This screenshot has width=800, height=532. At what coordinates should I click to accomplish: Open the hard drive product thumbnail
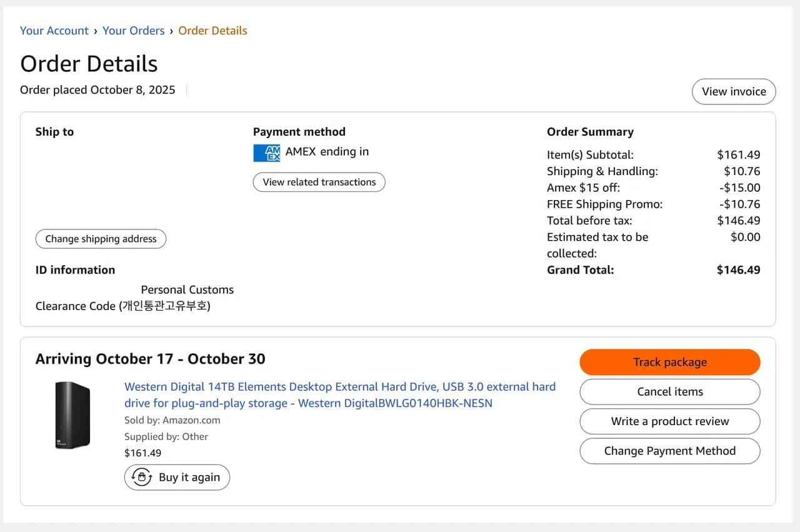pos(72,415)
